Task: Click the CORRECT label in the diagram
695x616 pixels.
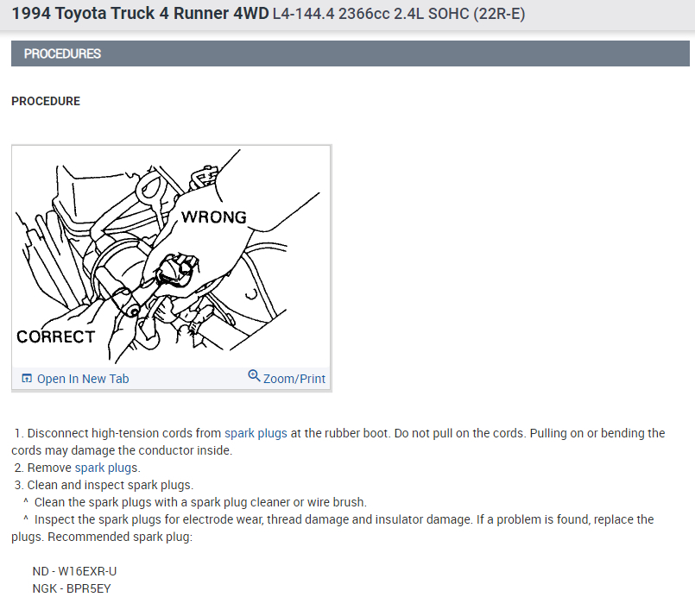Action: point(55,336)
